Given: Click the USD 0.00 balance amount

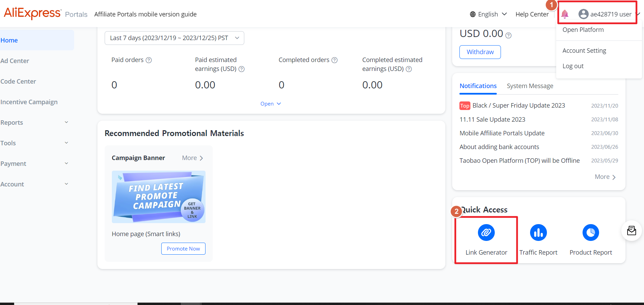Looking at the screenshot, I should click(481, 34).
